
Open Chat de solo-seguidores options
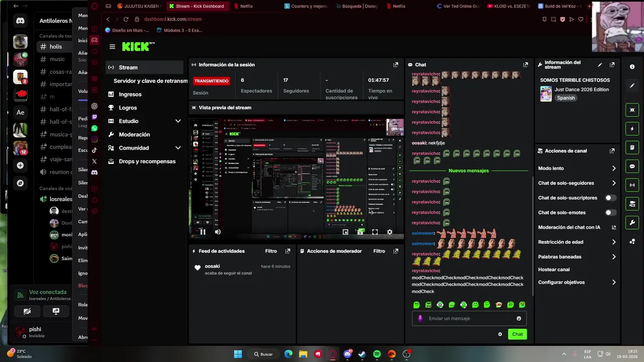pyautogui.click(x=577, y=183)
